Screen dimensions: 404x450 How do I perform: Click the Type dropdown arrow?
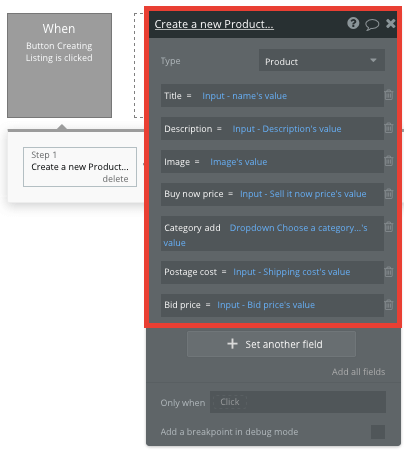(x=373, y=60)
